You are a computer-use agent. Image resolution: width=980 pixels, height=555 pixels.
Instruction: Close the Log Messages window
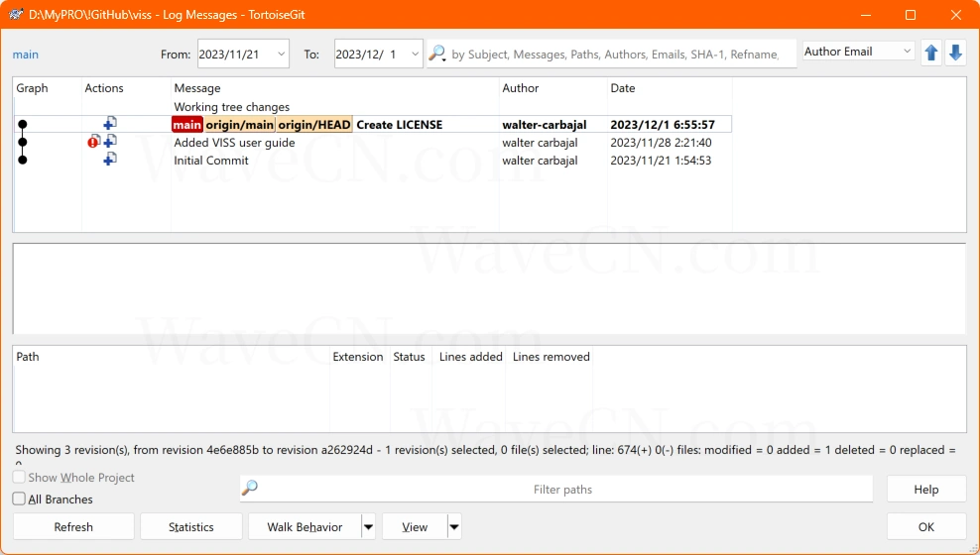click(x=956, y=14)
